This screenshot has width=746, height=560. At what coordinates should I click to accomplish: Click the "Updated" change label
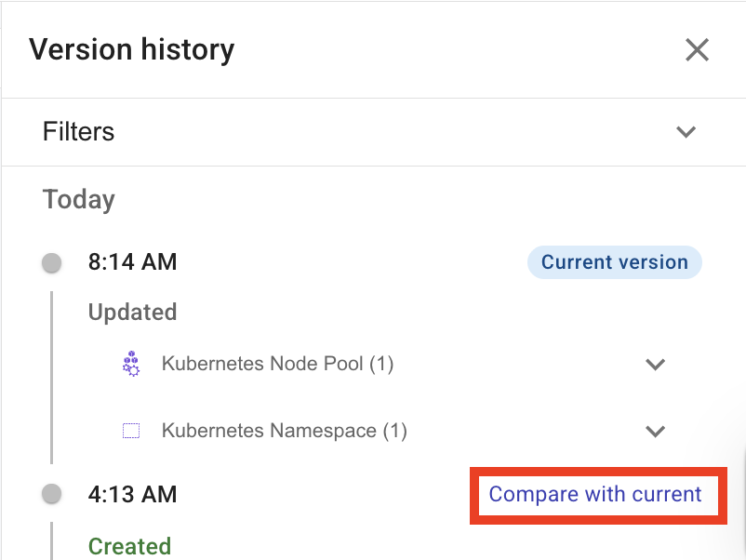coord(132,312)
